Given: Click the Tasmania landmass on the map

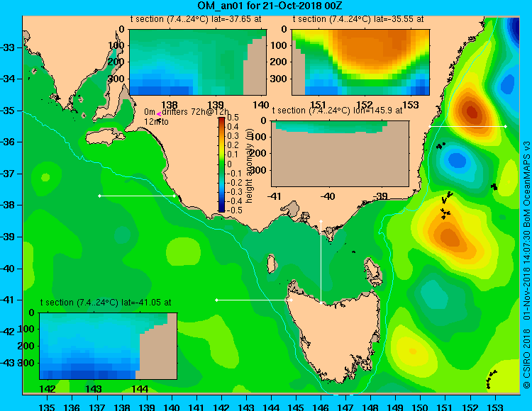Looking at the screenshot, I should click(336, 339).
